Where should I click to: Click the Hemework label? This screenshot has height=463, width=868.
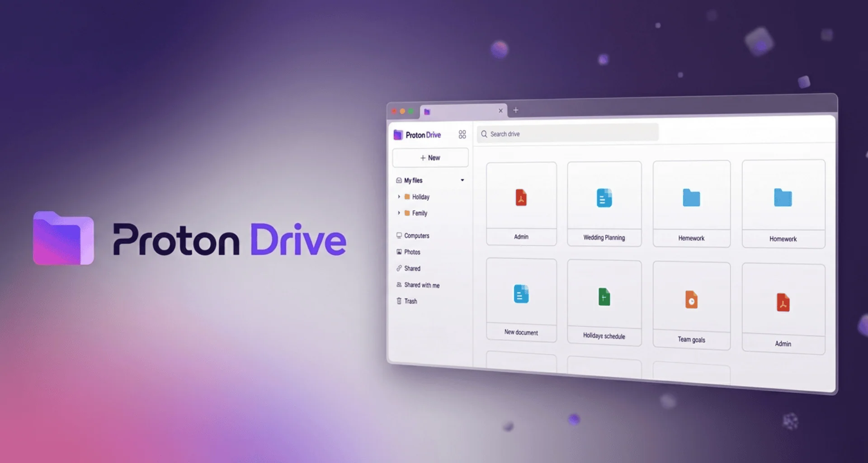[691, 238]
